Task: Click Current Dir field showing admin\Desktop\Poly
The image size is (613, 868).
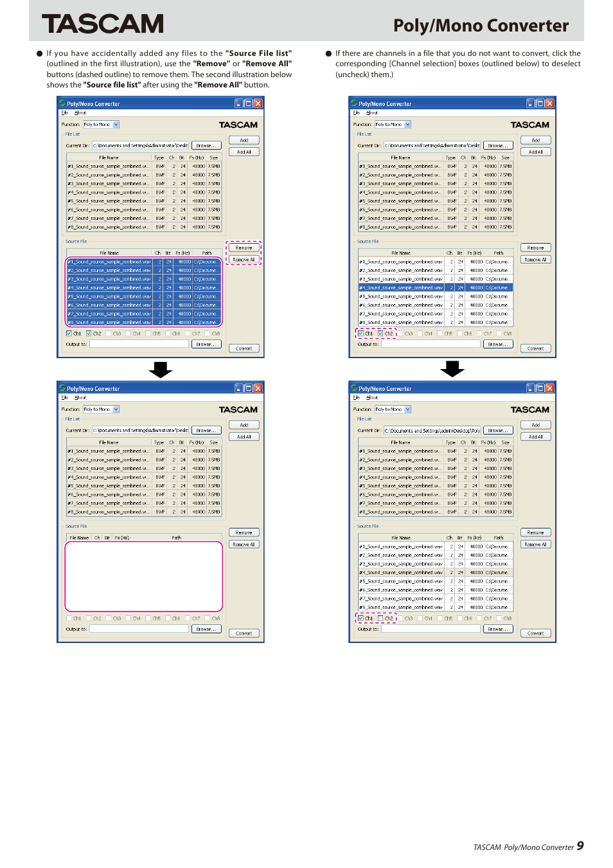Action: tap(432, 431)
